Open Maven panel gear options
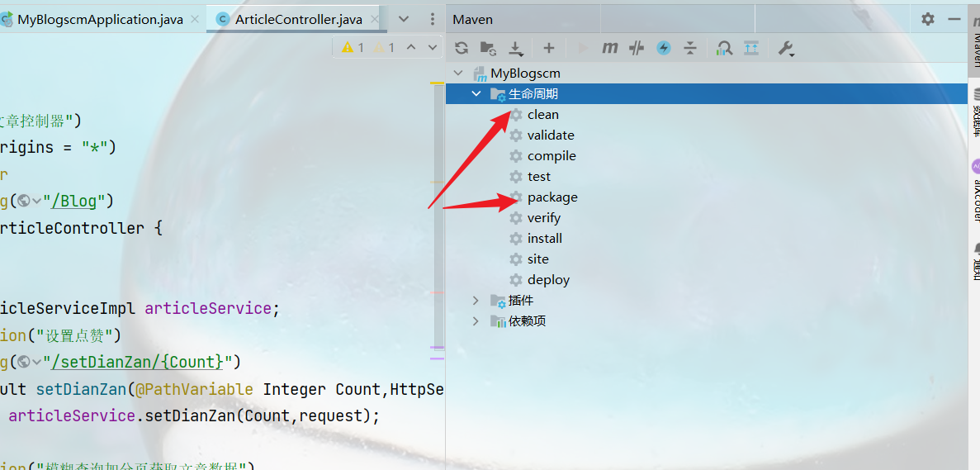 928,19
